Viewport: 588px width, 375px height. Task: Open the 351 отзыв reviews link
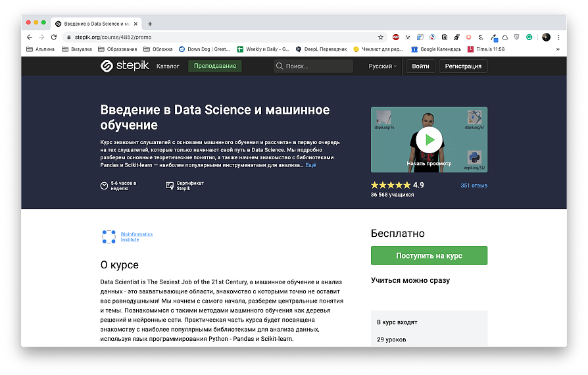474,186
